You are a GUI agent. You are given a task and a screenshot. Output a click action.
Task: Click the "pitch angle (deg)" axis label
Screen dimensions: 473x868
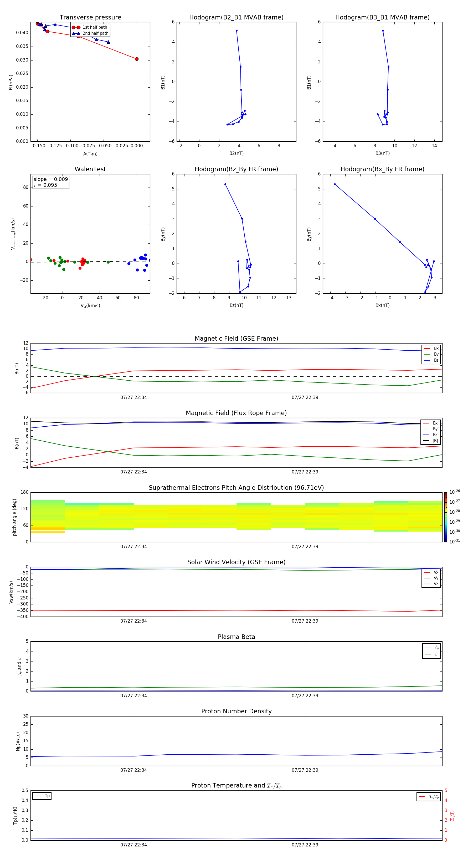pos(14,517)
